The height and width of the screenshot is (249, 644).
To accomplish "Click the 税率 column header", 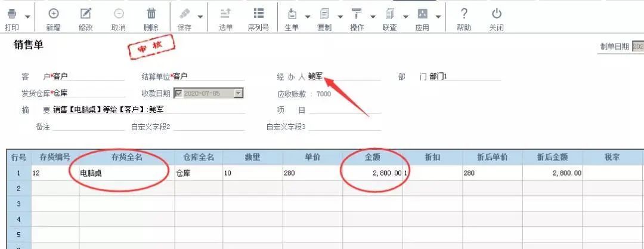I will [x=612, y=157].
